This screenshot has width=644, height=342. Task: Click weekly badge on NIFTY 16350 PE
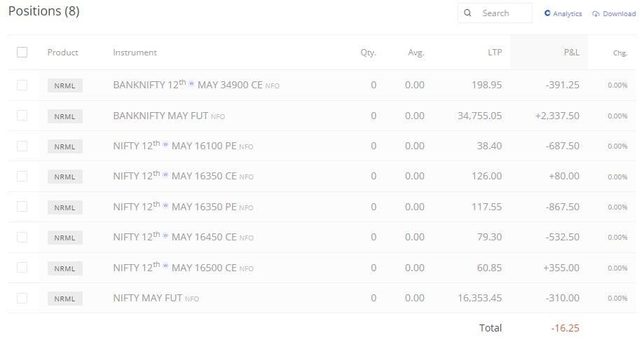click(x=165, y=205)
